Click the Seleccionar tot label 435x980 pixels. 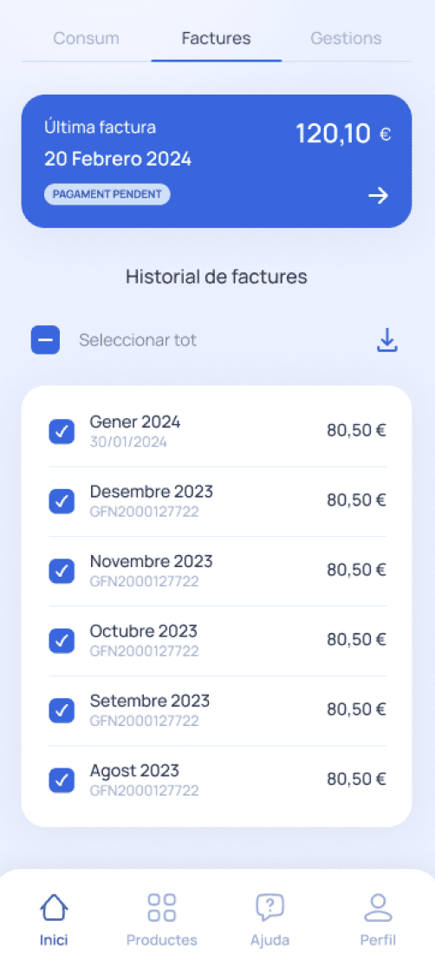tap(138, 340)
